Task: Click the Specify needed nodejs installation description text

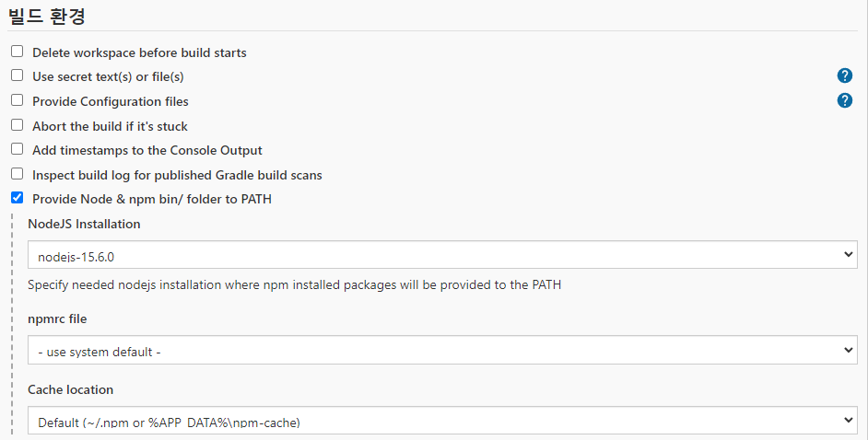Action: point(295,285)
